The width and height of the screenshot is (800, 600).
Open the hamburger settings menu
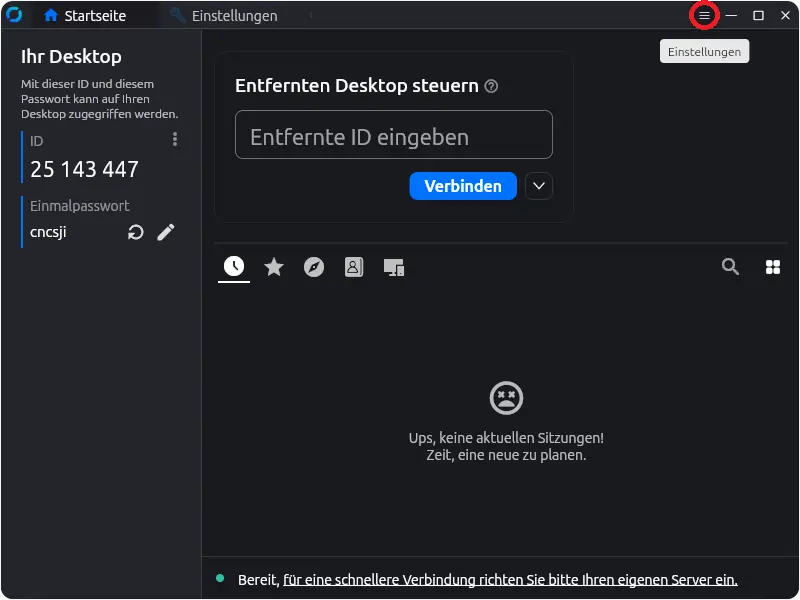click(704, 16)
